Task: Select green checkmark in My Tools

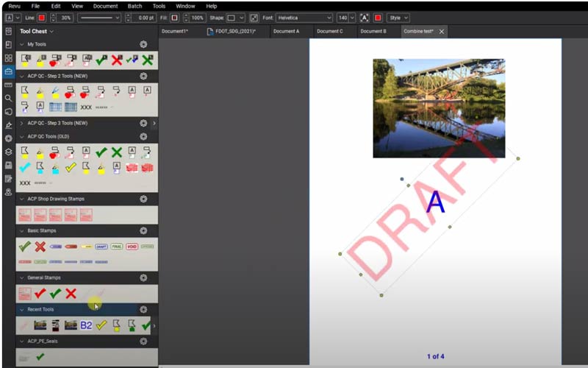Action: pos(101,60)
